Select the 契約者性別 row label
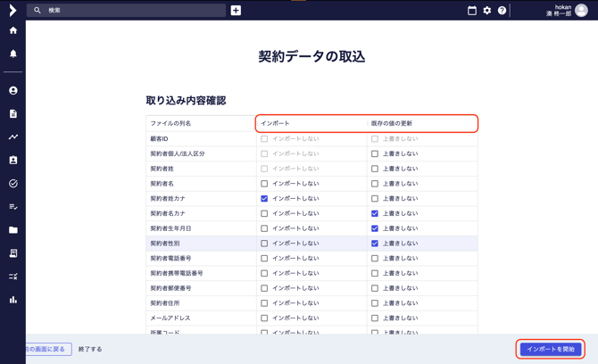 [165, 244]
